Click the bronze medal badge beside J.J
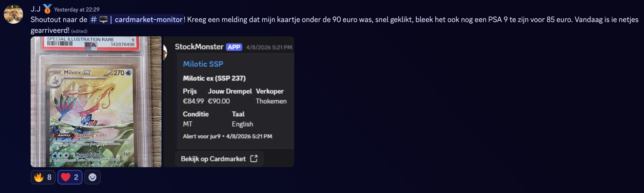Image resolution: width=644 pixels, height=193 pixels. 47,9
